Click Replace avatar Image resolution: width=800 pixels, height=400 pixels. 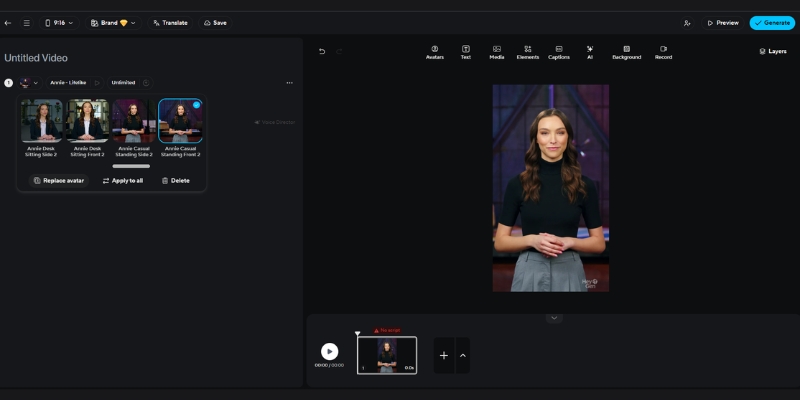[x=59, y=181]
